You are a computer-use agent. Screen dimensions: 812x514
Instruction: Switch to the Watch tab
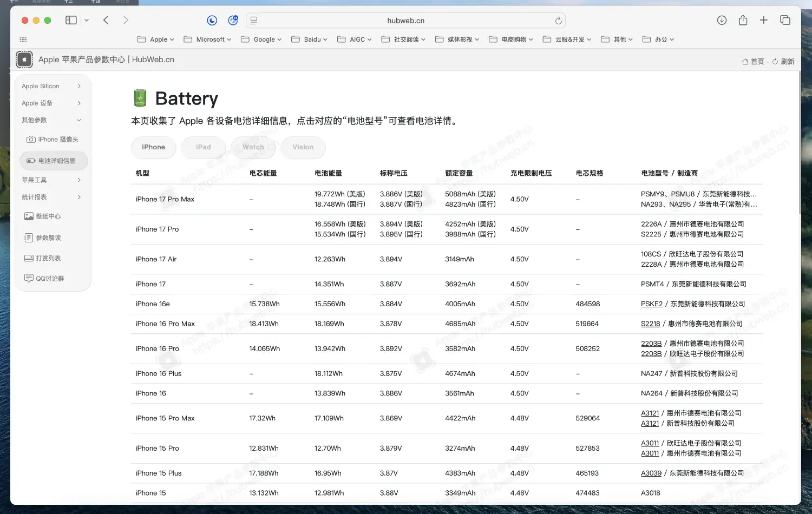[253, 147]
